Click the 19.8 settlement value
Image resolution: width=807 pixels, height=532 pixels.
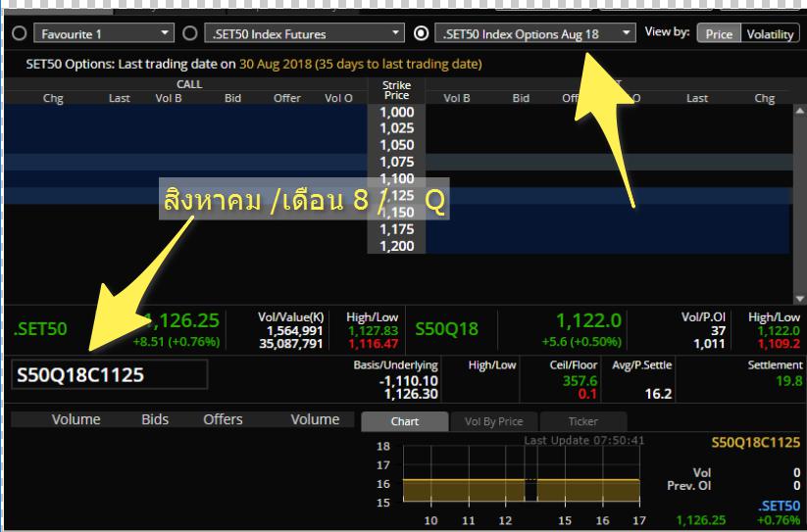tap(789, 381)
